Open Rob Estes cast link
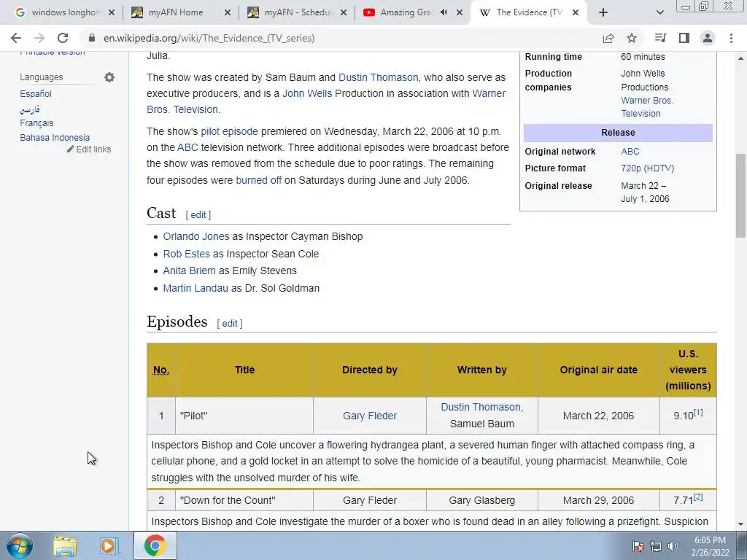 pyautogui.click(x=186, y=254)
